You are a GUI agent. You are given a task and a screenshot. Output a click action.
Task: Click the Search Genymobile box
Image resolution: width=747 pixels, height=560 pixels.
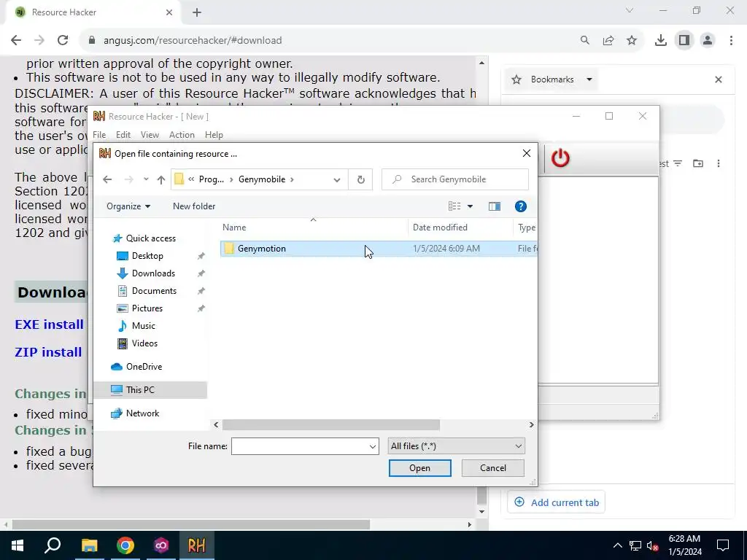coord(455,179)
